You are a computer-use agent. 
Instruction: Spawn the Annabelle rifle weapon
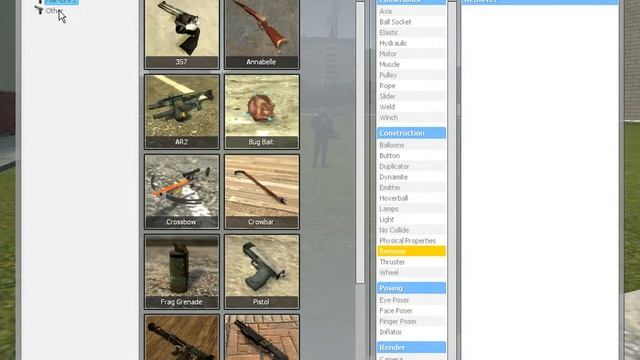pos(262,34)
